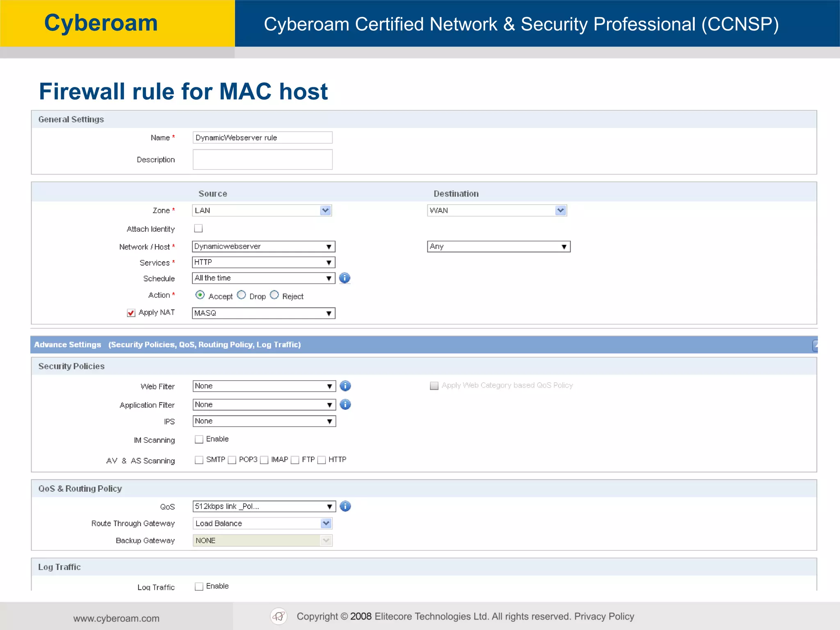Open the Route Through Gateway dropdown
840x630 pixels.
tap(262, 523)
